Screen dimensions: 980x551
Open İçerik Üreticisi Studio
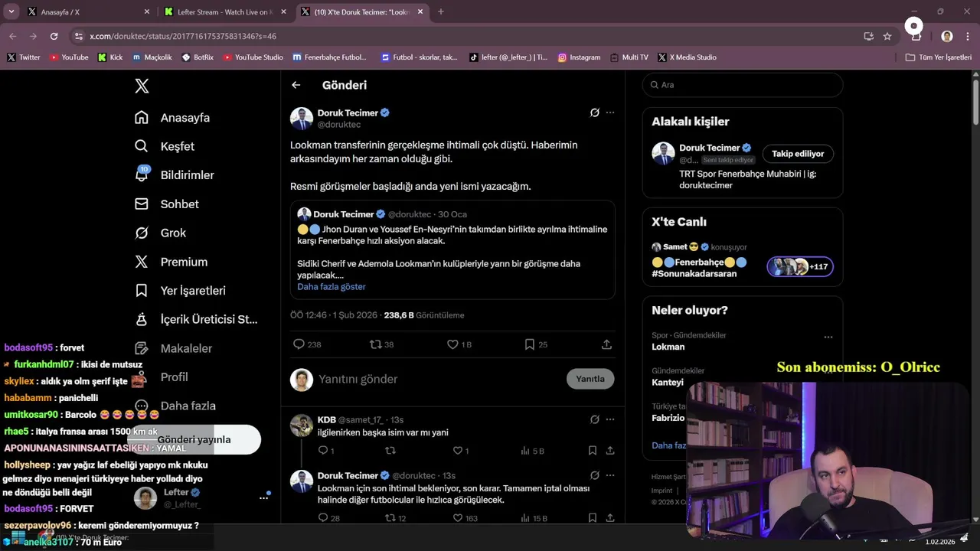pyautogui.click(x=196, y=319)
